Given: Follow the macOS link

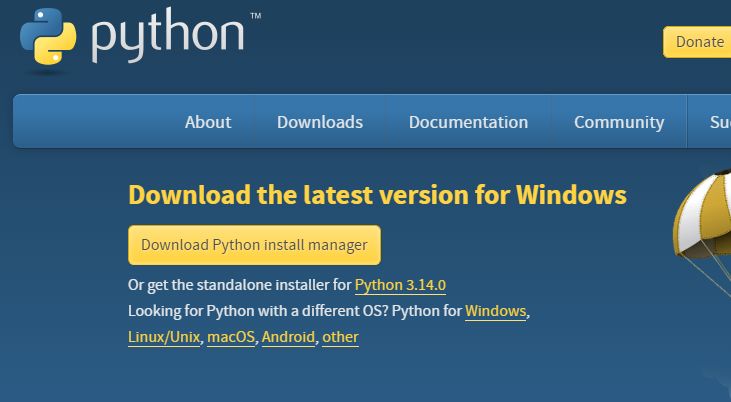Looking at the screenshot, I should (231, 337).
